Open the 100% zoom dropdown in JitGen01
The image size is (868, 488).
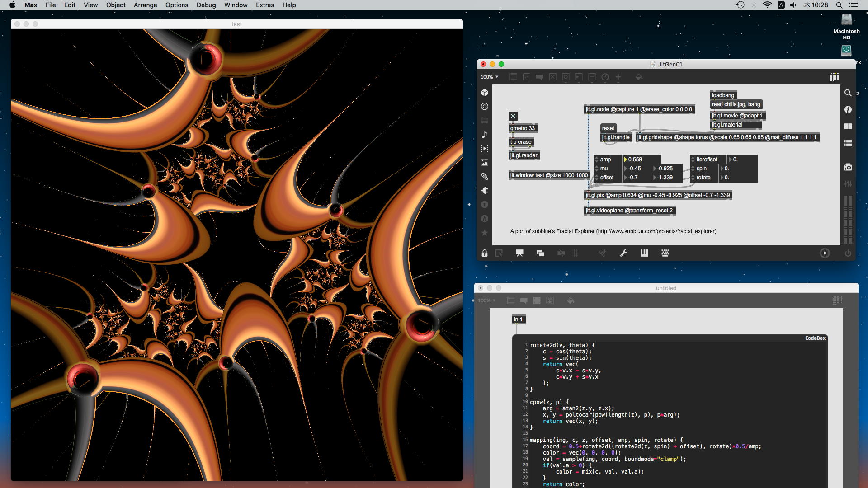click(x=489, y=77)
